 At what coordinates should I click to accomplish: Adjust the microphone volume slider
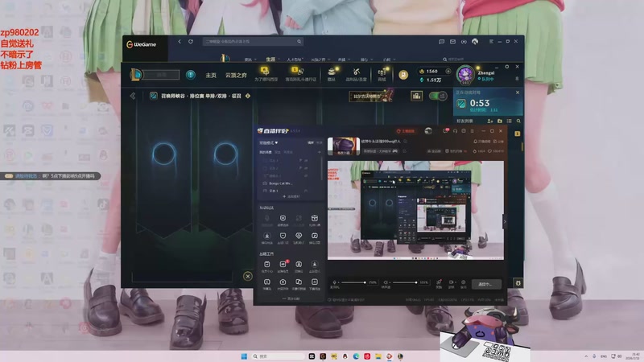[x=353, y=282]
